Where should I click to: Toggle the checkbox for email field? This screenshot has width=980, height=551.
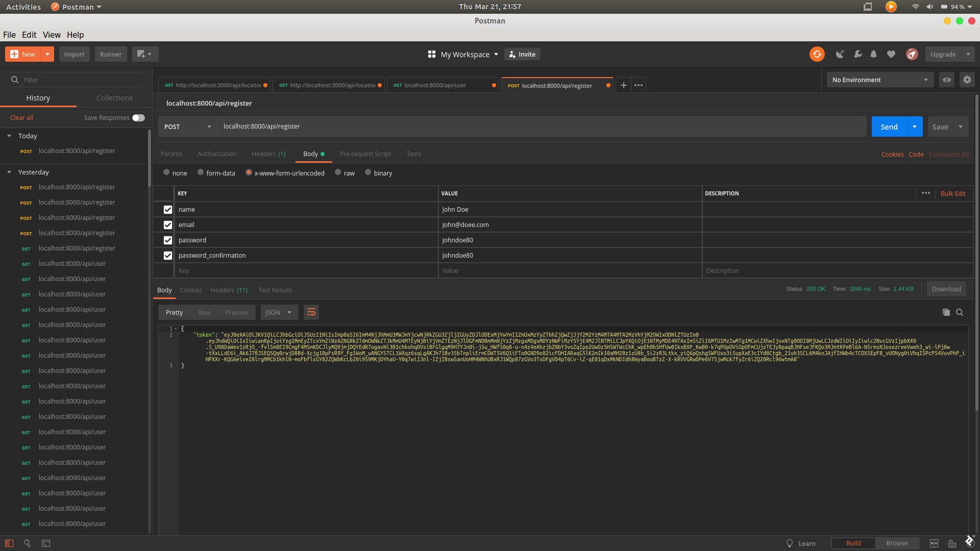pyautogui.click(x=167, y=224)
